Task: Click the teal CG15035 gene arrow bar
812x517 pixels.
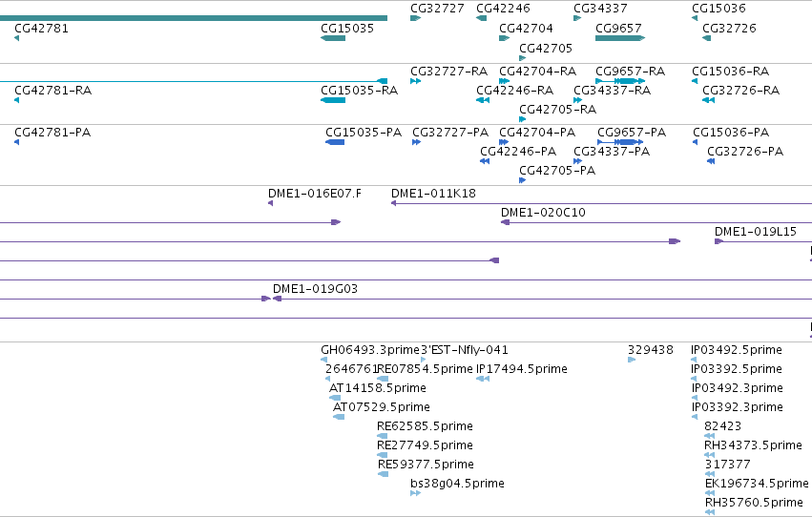Action: click(x=333, y=38)
